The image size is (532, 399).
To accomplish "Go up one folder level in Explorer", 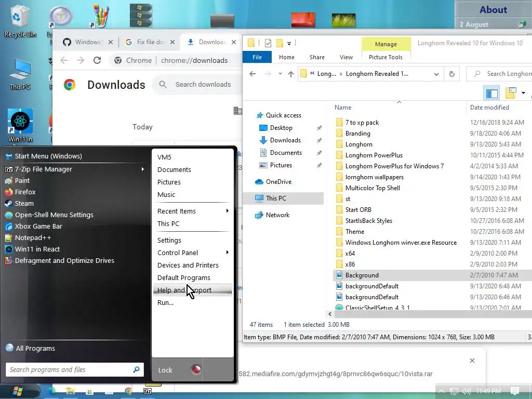I will pyautogui.click(x=291, y=74).
